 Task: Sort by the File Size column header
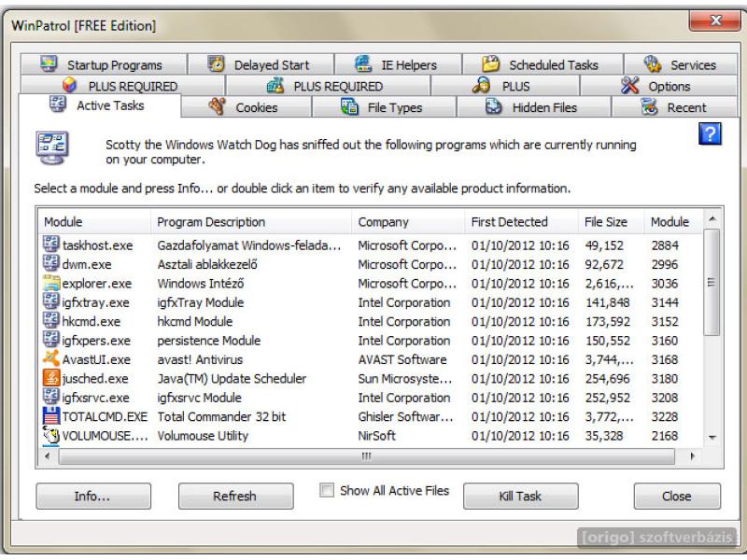click(612, 222)
